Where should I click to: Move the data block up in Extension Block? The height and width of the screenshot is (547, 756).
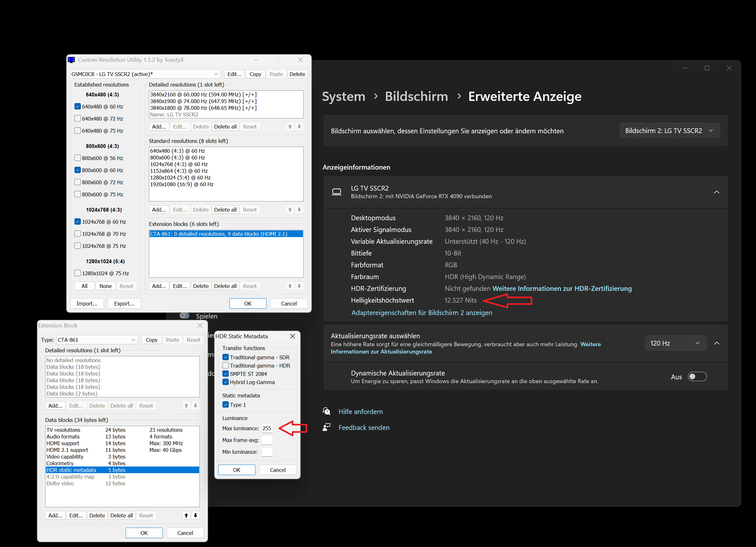coord(186,515)
